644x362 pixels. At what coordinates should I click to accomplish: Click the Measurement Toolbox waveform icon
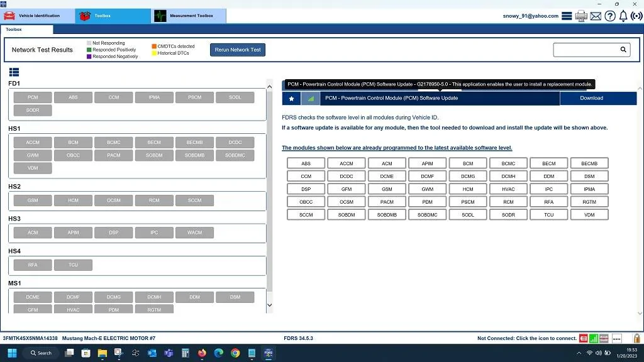click(160, 16)
